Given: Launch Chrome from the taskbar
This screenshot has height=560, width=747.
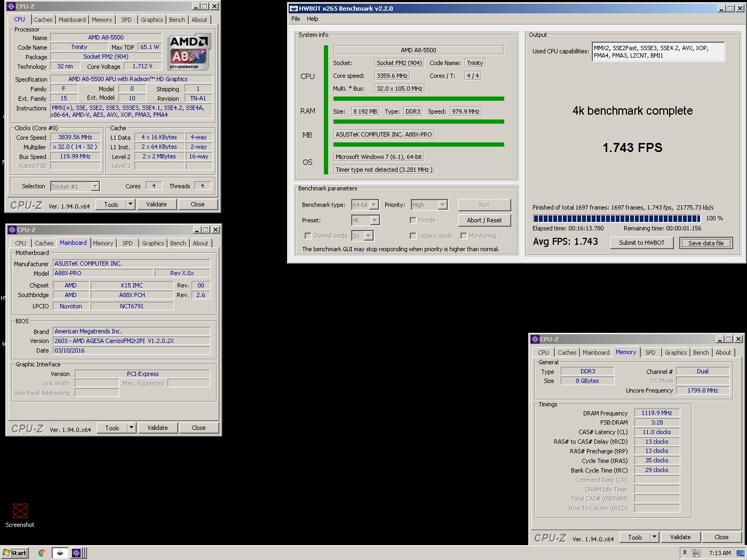Looking at the screenshot, I should pyautogui.click(x=42, y=553).
